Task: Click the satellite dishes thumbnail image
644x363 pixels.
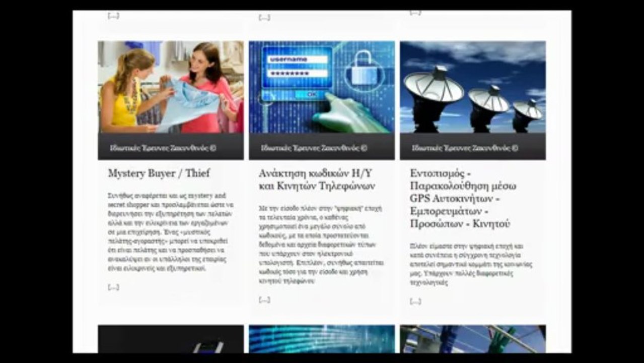Action: pyautogui.click(x=473, y=87)
